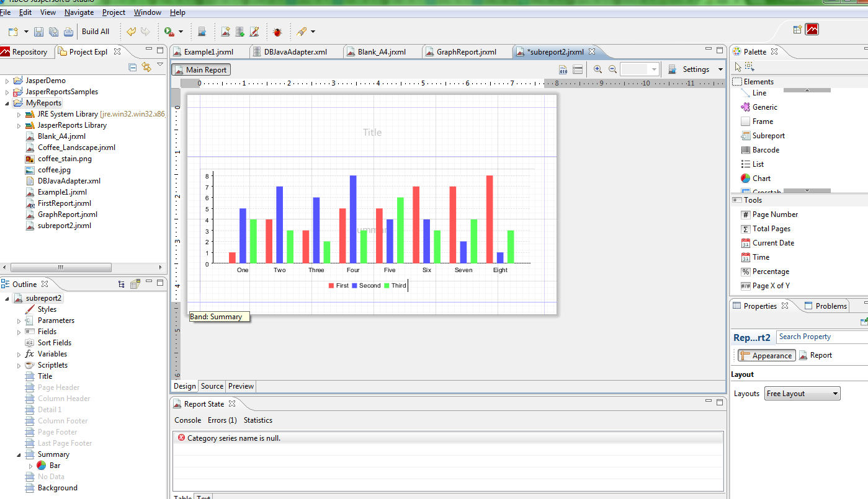Switch to the Repository view tab

coord(24,52)
